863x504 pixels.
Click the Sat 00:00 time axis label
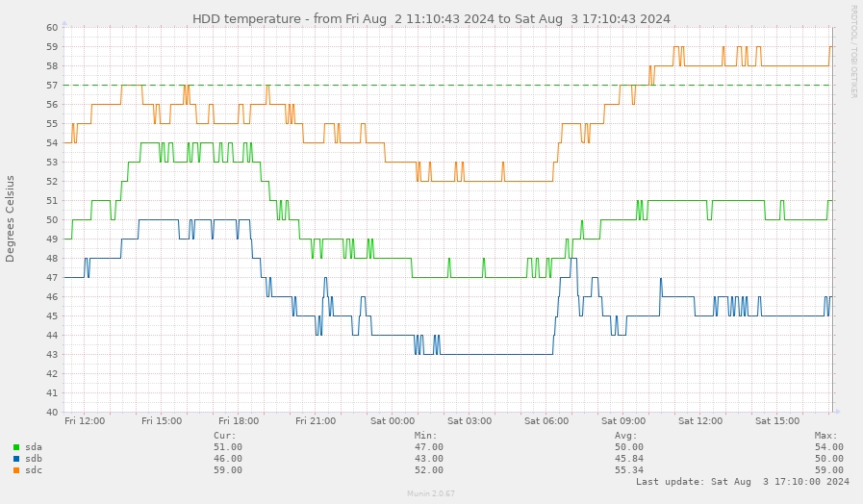click(393, 421)
